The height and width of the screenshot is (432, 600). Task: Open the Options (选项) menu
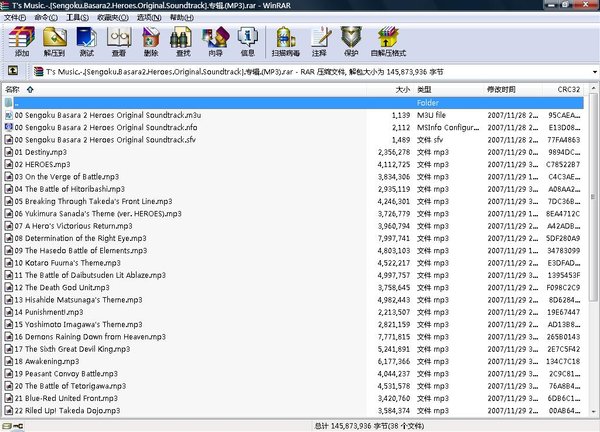tap(149, 18)
